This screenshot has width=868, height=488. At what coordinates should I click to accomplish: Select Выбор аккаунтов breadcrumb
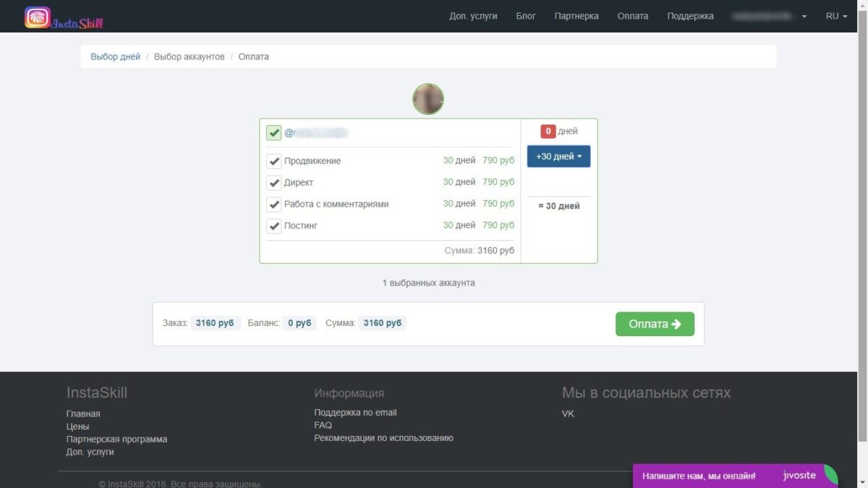click(x=190, y=56)
